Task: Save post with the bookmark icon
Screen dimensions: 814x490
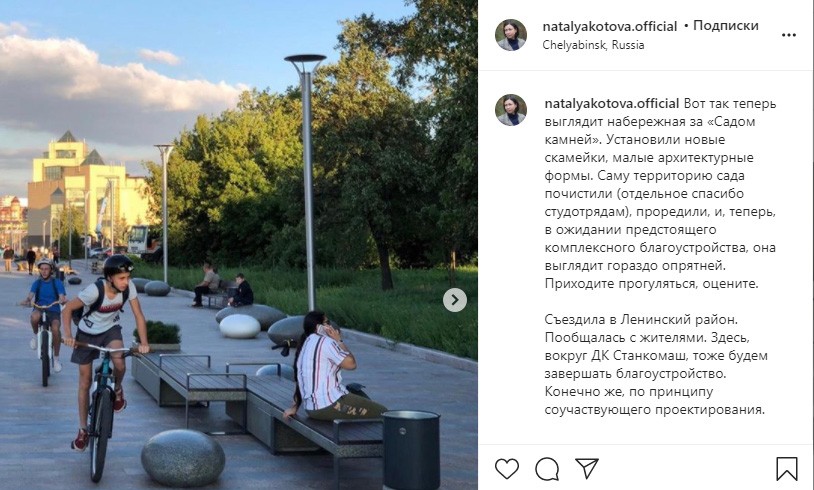Action: pos(786,469)
